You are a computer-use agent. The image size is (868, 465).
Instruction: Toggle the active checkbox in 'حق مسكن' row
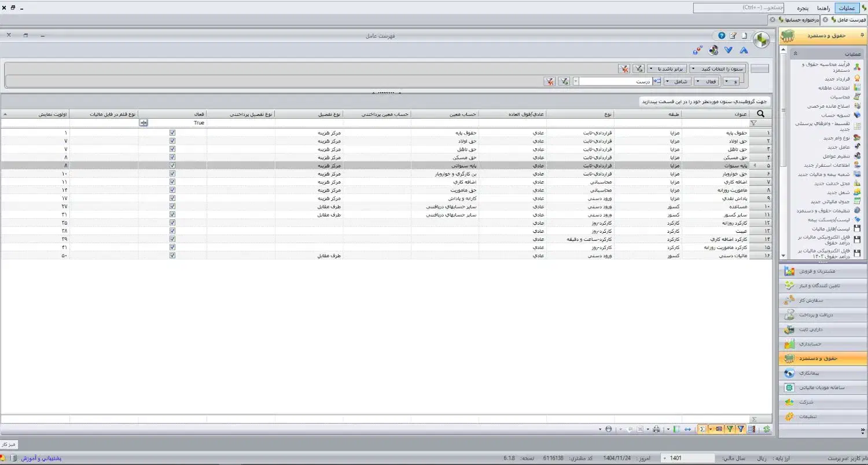pyautogui.click(x=172, y=157)
